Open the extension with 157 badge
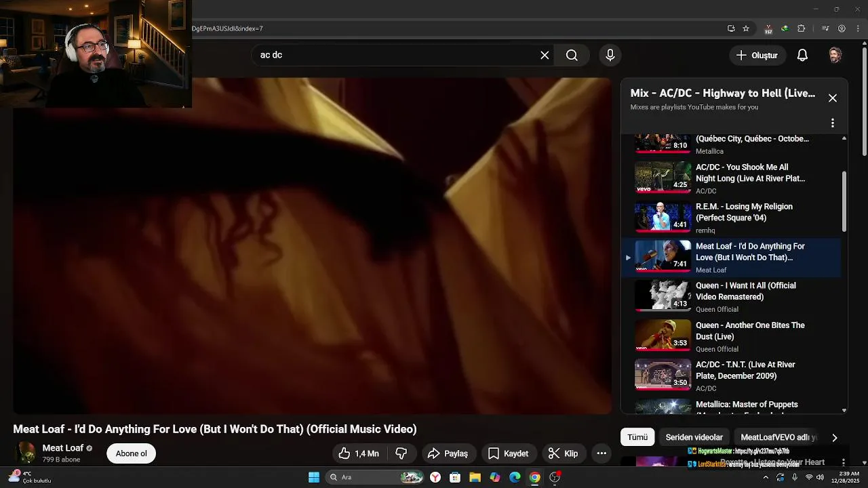The image size is (868, 488). point(768,28)
